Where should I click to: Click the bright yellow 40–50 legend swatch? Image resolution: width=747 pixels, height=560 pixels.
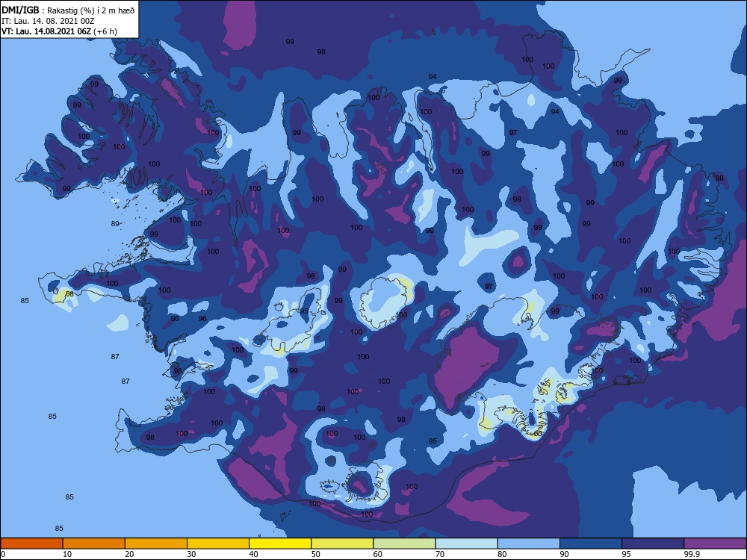pyautogui.click(x=280, y=544)
